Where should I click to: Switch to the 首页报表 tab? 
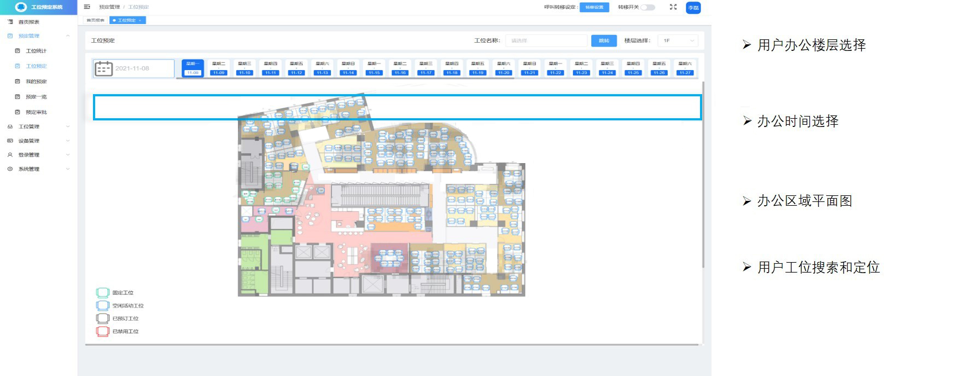[96, 20]
